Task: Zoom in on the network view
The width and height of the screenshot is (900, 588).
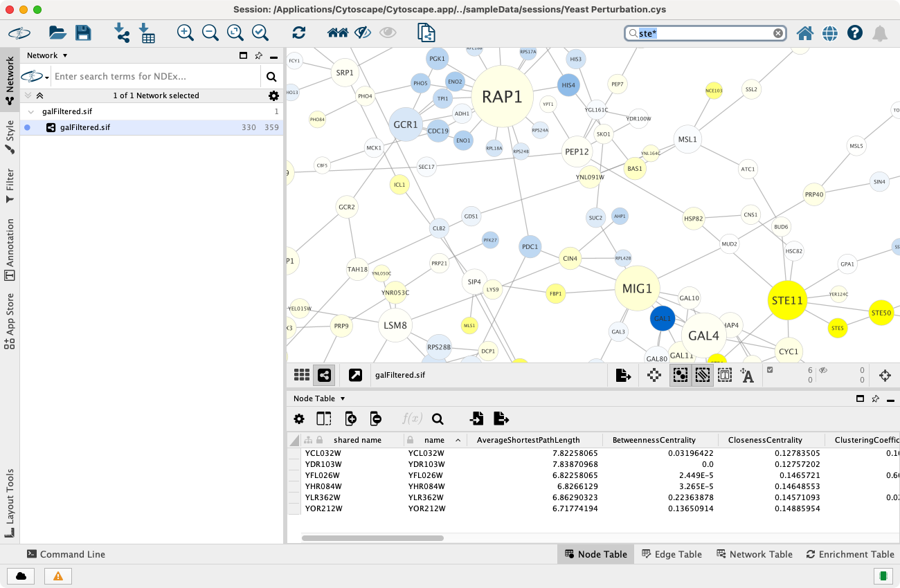Action: tap(185, 33)
